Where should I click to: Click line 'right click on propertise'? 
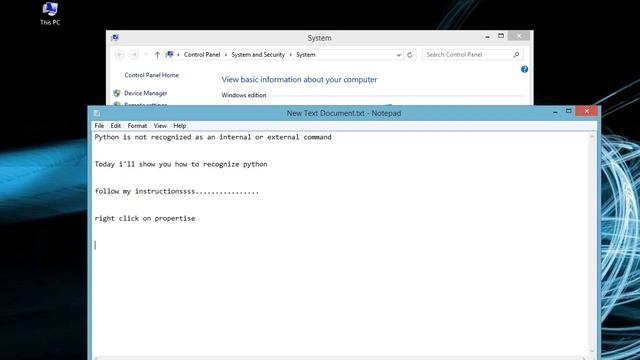pos(145,218)
